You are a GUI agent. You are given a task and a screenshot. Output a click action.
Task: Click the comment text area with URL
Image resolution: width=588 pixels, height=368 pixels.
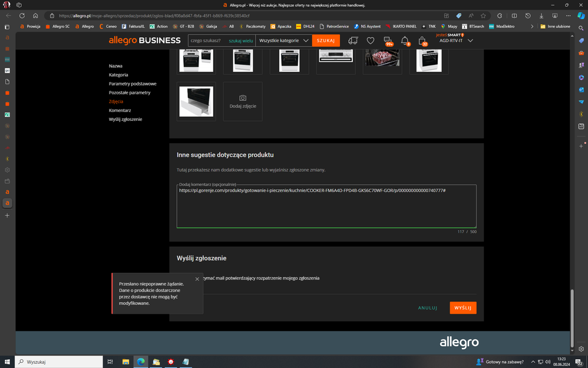click(x=326, y=208)
